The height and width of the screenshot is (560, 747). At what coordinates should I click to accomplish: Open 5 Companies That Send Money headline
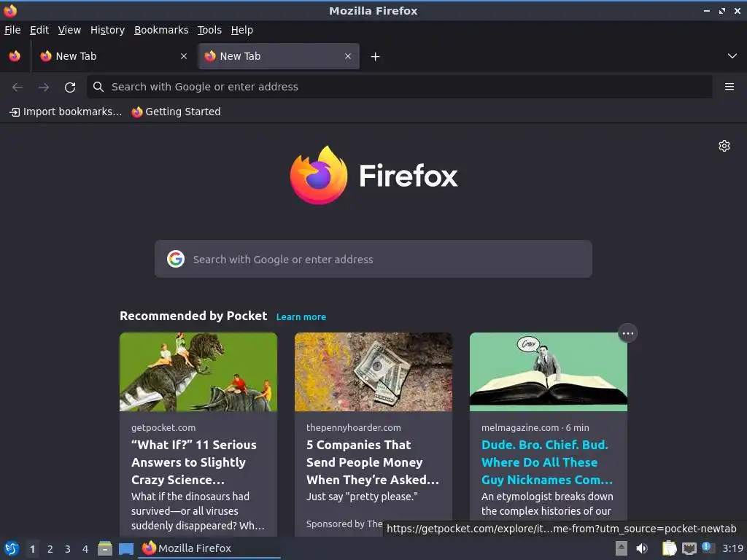coord(373,462)
